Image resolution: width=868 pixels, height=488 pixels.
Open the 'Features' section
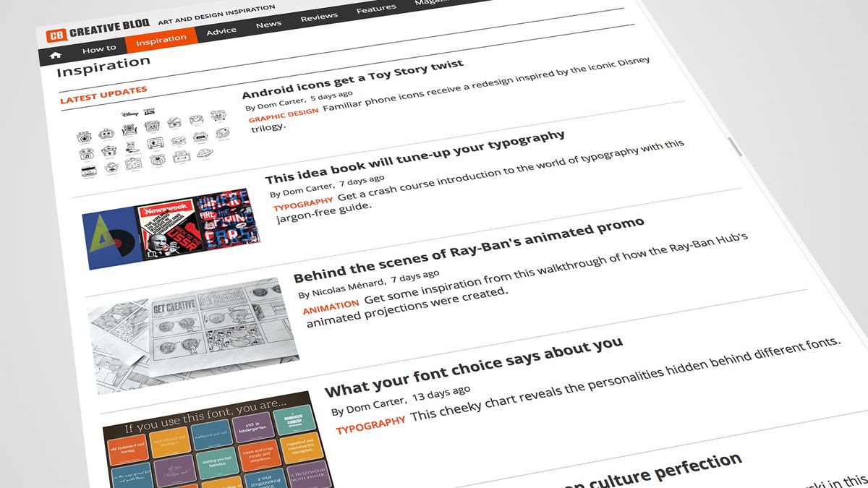click(375, 9)
